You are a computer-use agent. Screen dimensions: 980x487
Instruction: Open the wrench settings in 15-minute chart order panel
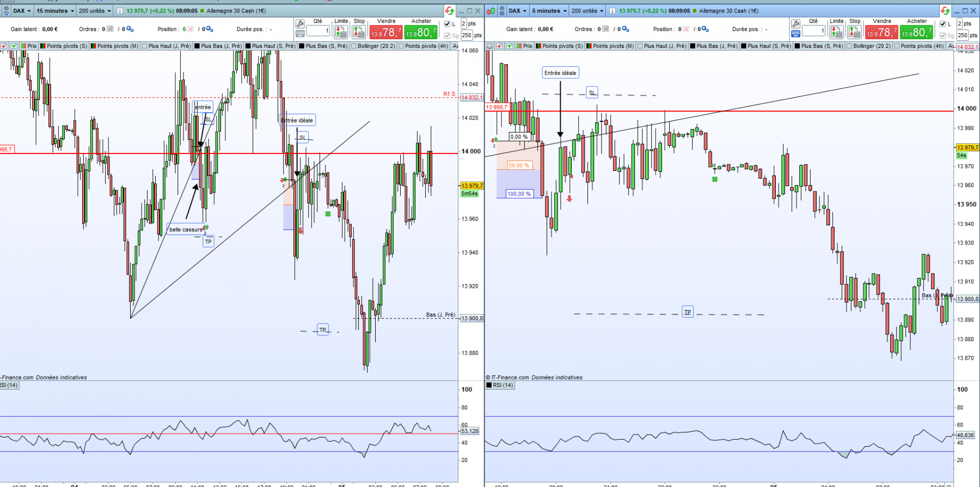pos(299,24)
